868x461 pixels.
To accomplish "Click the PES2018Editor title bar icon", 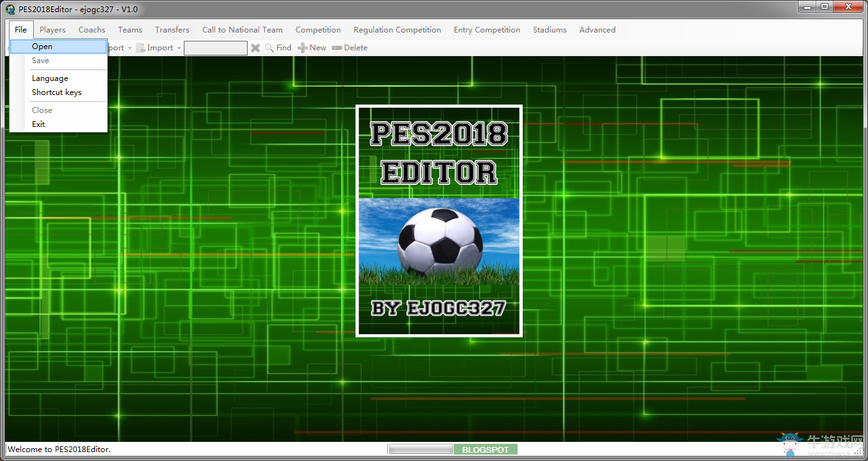I will click(x=10, y=10).
